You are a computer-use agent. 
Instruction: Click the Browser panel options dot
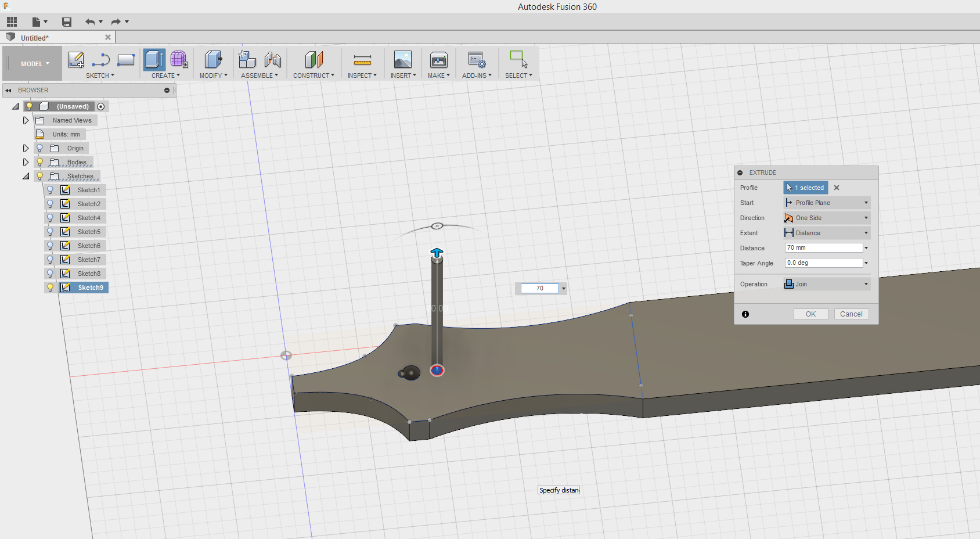coord(167,90)
